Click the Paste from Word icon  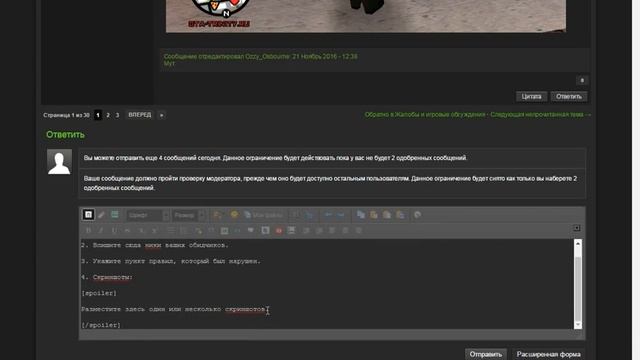click(x=400, y=215)
